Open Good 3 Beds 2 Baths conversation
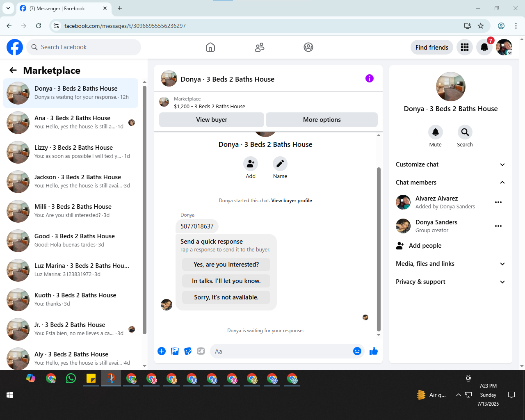The height and width of the screenshot is (420, 525). pos(71,241)
